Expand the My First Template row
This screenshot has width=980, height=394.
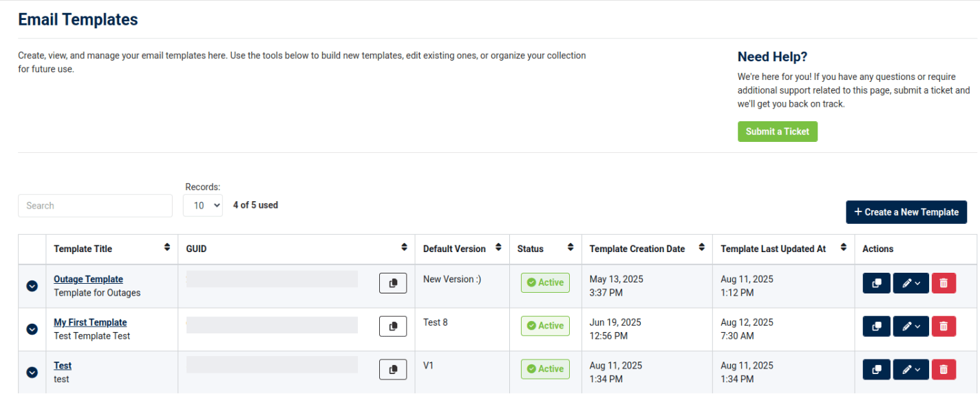(32, 329)
